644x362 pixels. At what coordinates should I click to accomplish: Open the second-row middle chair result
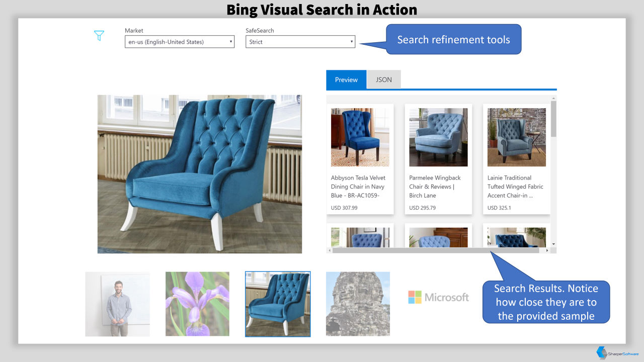pos(438,237)
